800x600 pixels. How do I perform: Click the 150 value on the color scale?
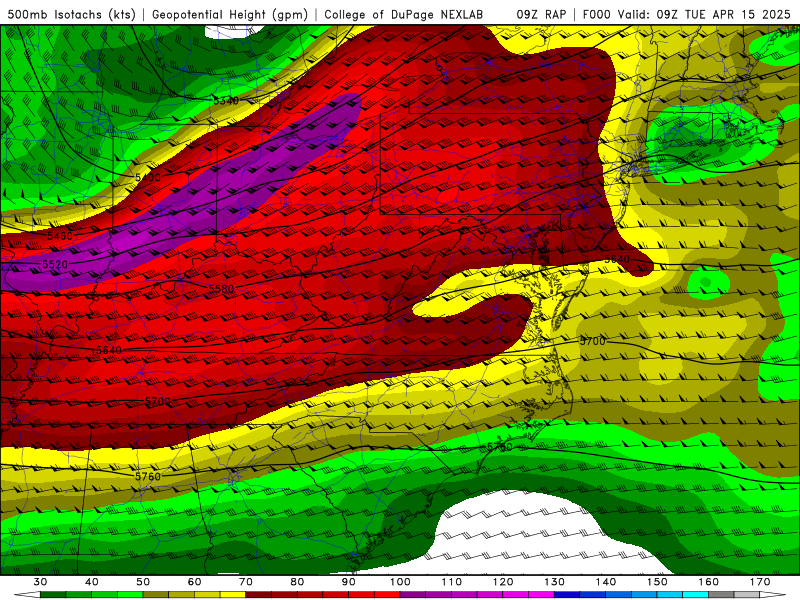[657, 582]
